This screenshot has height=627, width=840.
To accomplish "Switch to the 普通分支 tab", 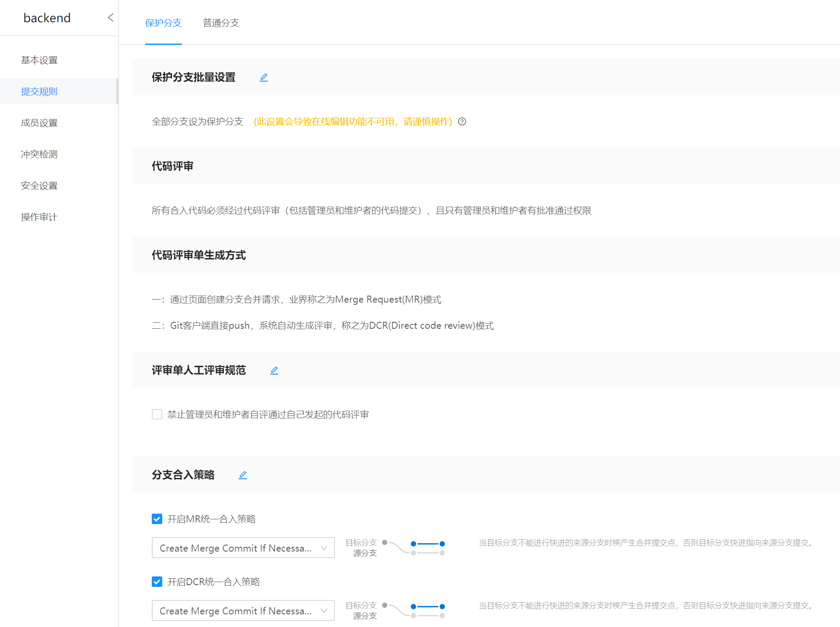I will click(221, 23).
